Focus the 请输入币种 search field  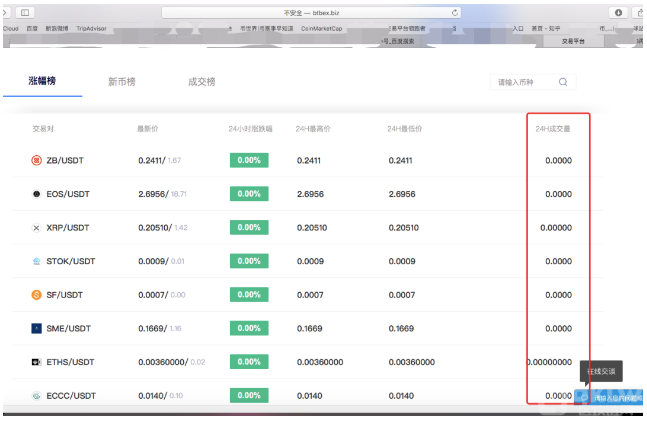[522, 83]
